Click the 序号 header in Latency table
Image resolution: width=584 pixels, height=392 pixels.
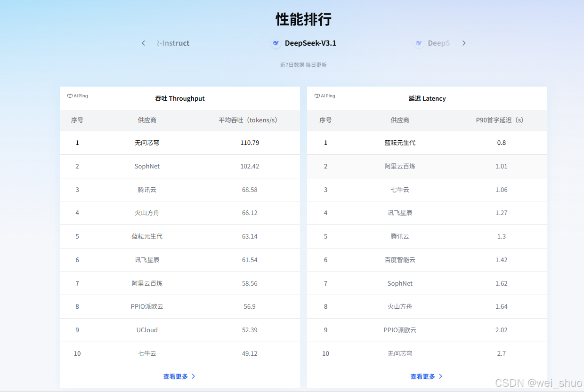coord(325,120)
